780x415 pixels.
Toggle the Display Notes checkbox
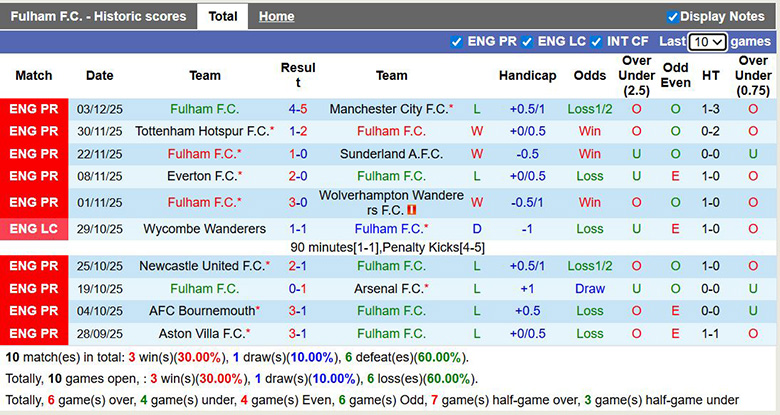pos(673,16)
